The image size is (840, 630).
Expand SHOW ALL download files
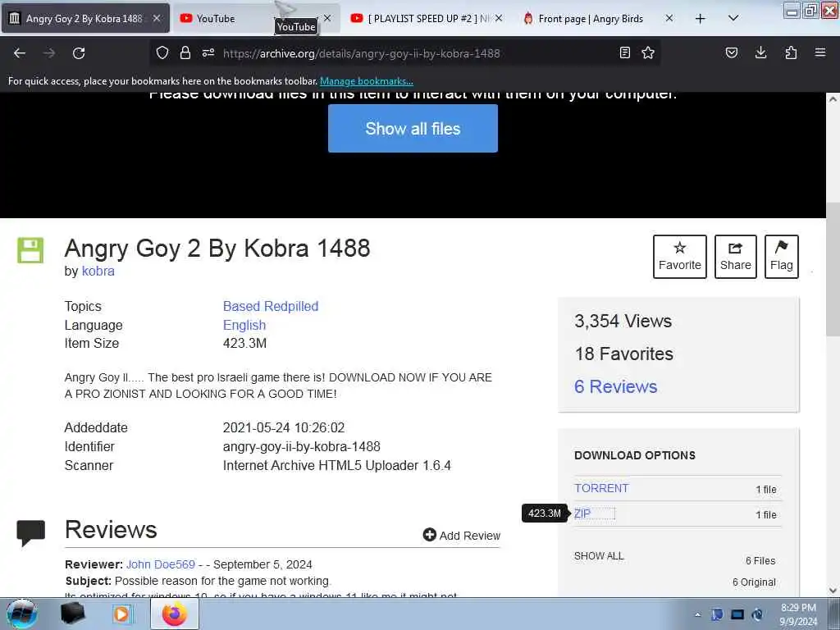[x=599, y=556]
